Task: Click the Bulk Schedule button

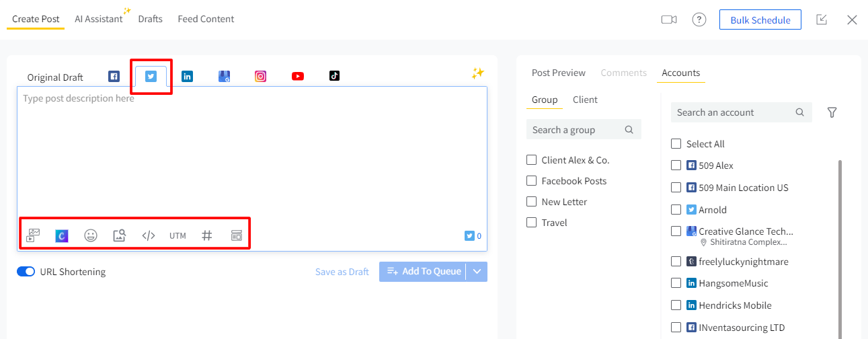Action: coord(760,20)
